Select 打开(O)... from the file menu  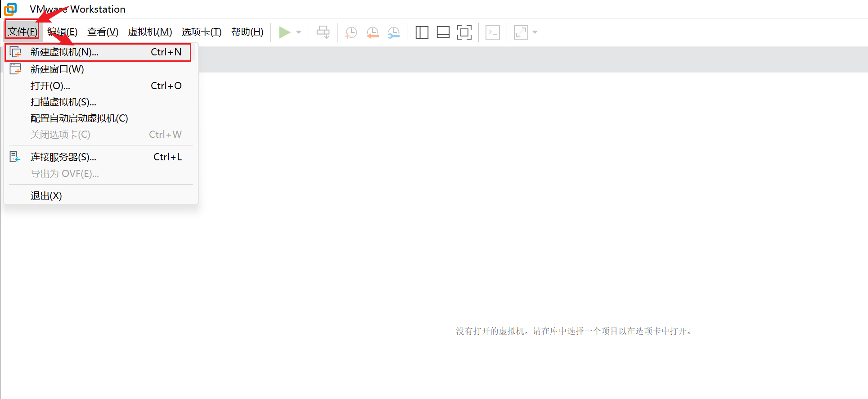101,86
